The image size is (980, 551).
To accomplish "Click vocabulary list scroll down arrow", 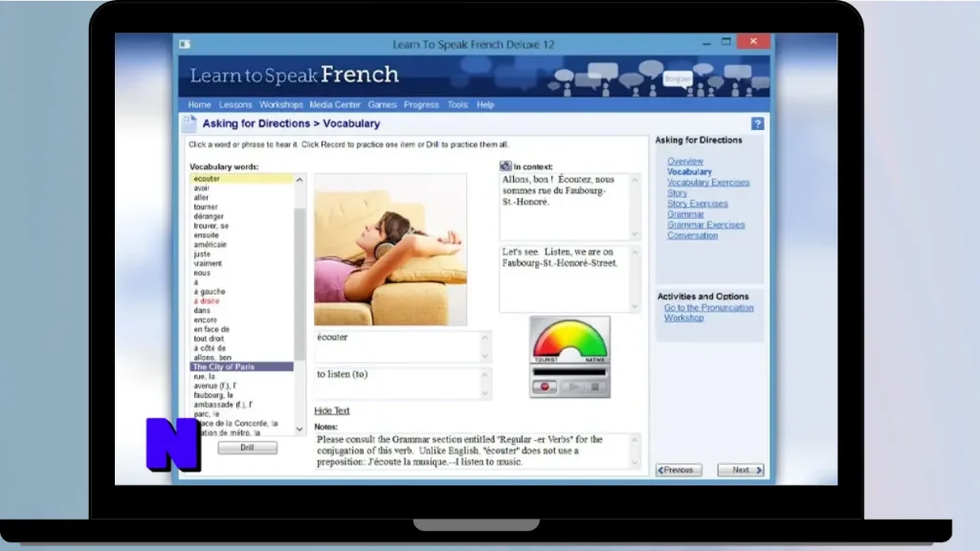I will [300, 430].
